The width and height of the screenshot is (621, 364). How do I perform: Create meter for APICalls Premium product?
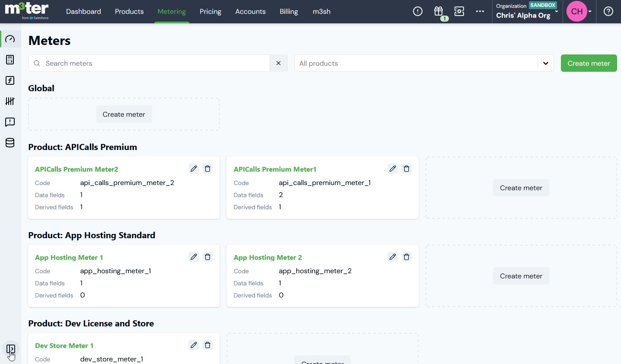521,188
